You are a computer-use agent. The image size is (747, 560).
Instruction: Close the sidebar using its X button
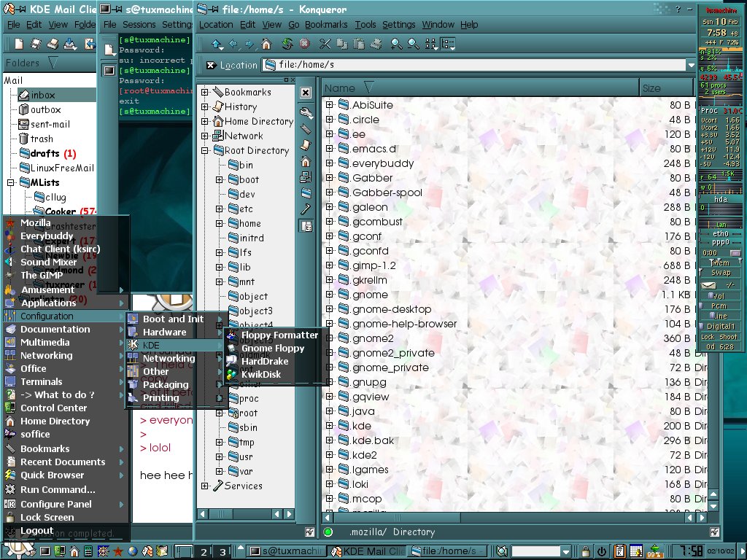(306, 93)
